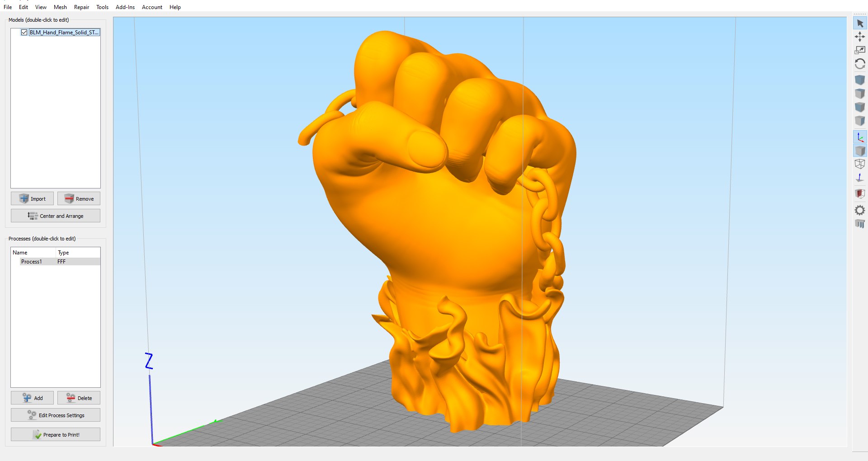
Task: Click the Prepare to Print! button
Action: click(x=56, y=434)
